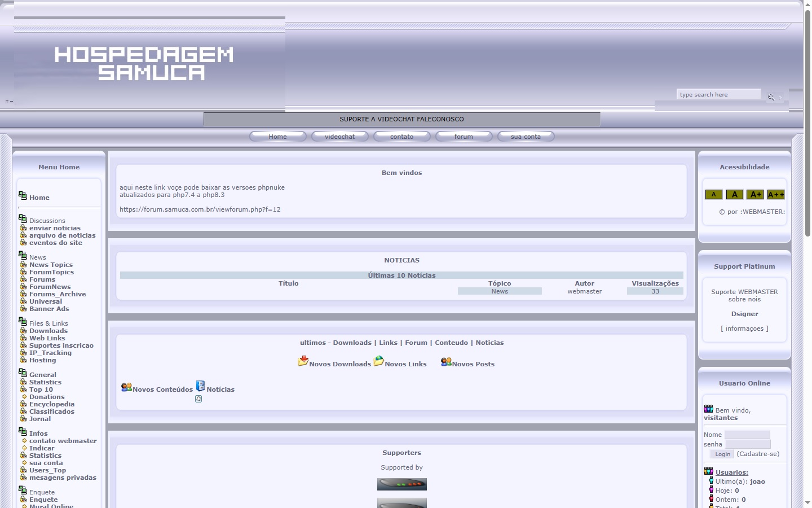Open Novos Downloads link text
812x508 pixels.
[340, 364]
